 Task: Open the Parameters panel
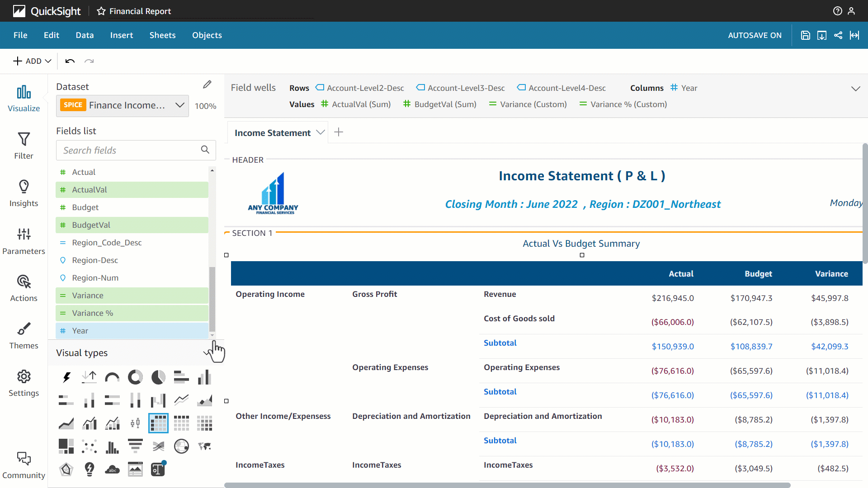click(24, 241)
